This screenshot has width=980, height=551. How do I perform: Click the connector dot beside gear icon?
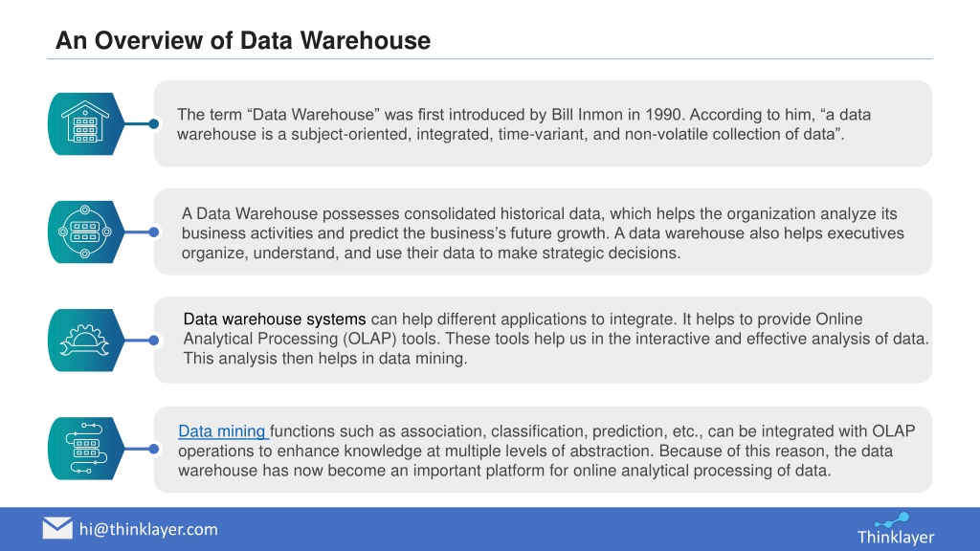pyautogui.click(x=154, y=340)
